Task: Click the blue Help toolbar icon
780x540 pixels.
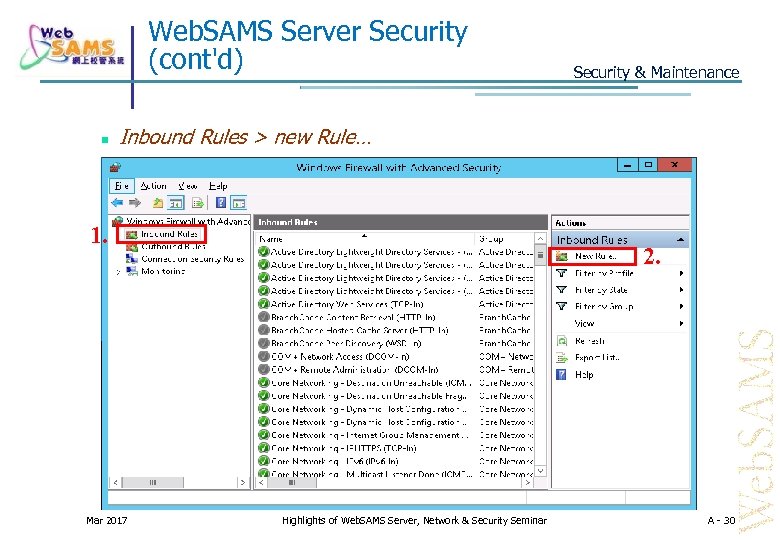Action: pyautogui.click(x=221, y=202)
